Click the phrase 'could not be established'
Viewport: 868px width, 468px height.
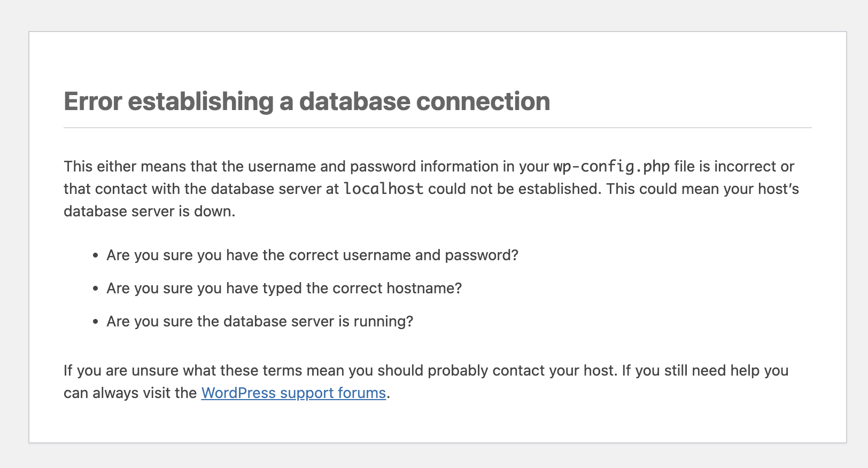click(513, 189)
